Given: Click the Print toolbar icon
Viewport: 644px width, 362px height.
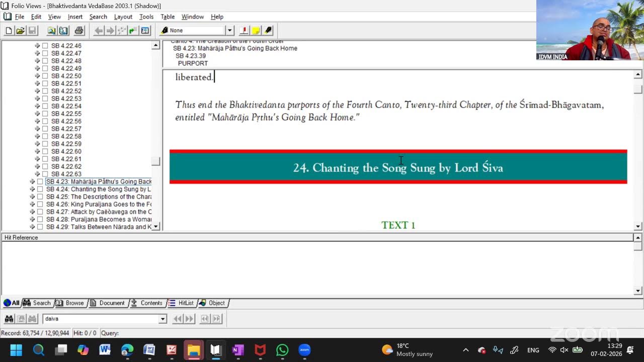Looking at the screenshot, I should coord(79,31).
